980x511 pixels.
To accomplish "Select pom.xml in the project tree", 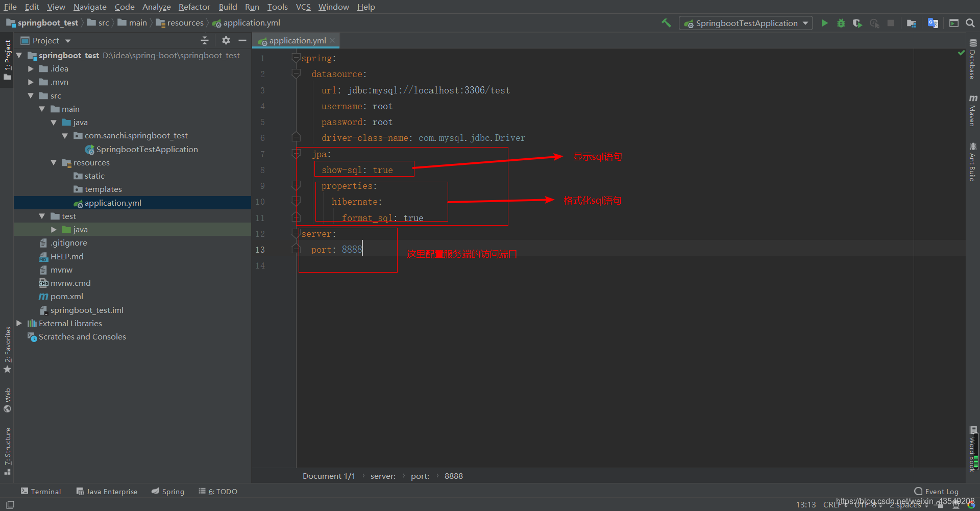I will (x=66, y=296).
